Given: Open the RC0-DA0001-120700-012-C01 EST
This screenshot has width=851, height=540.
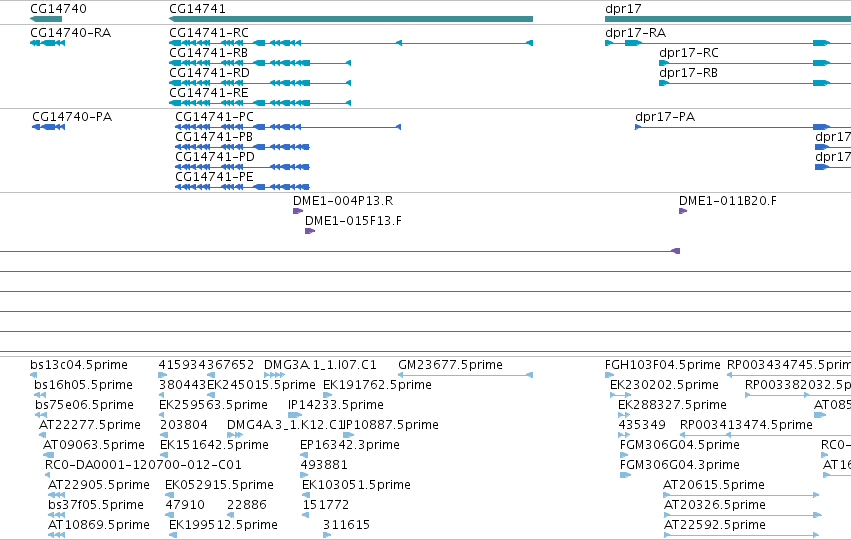Looking at the screenshot, I should click(143, 465).
